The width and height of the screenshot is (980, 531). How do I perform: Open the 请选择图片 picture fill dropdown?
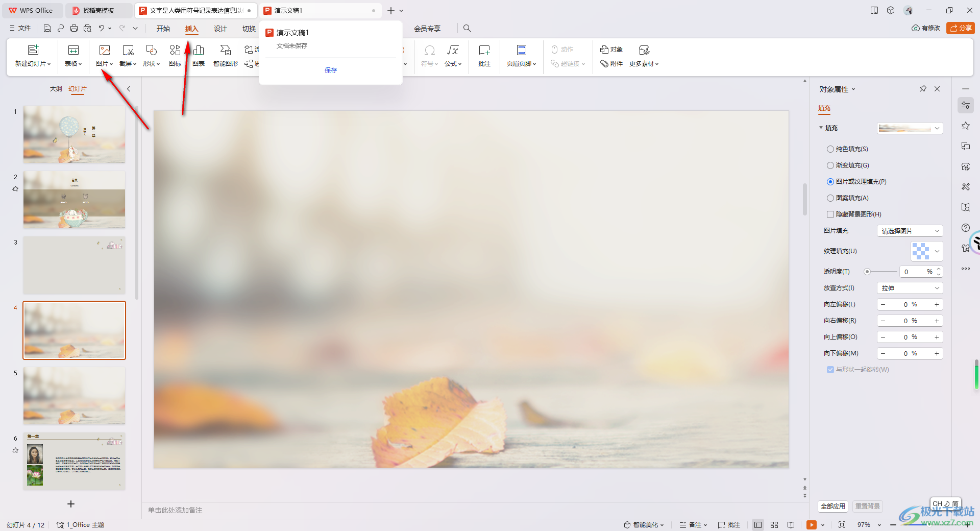pos(910,231)
